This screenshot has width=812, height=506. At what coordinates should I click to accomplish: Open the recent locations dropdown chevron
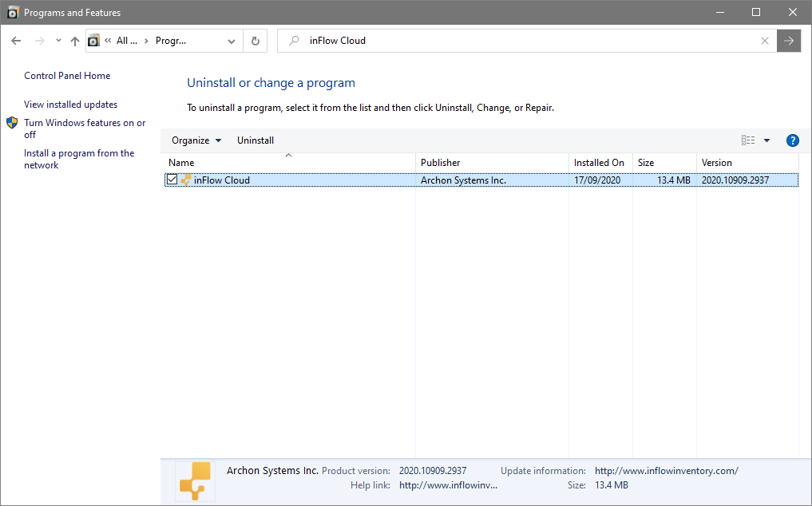pos(58,41)
